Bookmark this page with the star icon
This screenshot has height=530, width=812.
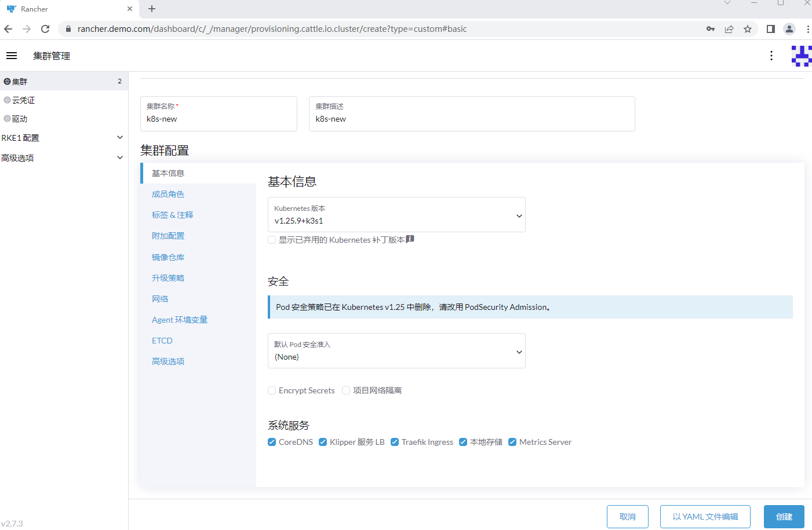[748, 29]
